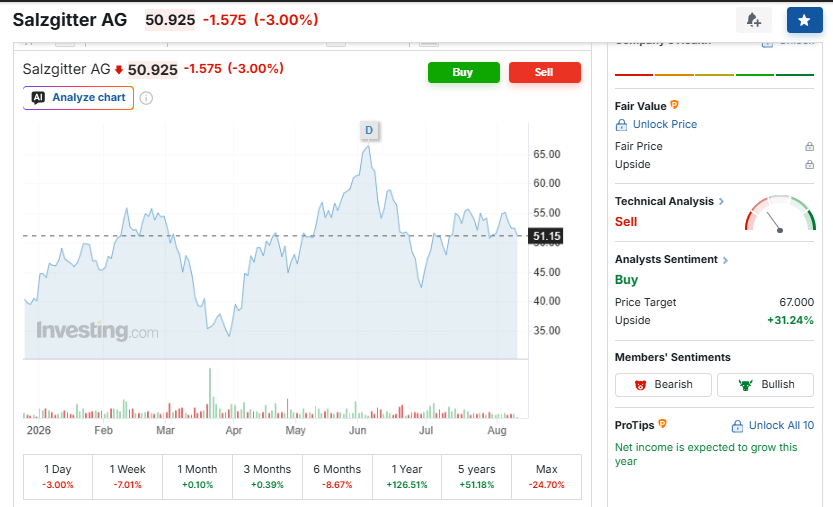
Task: Select the 3 Months period tab
Action: tap(267, 477)
